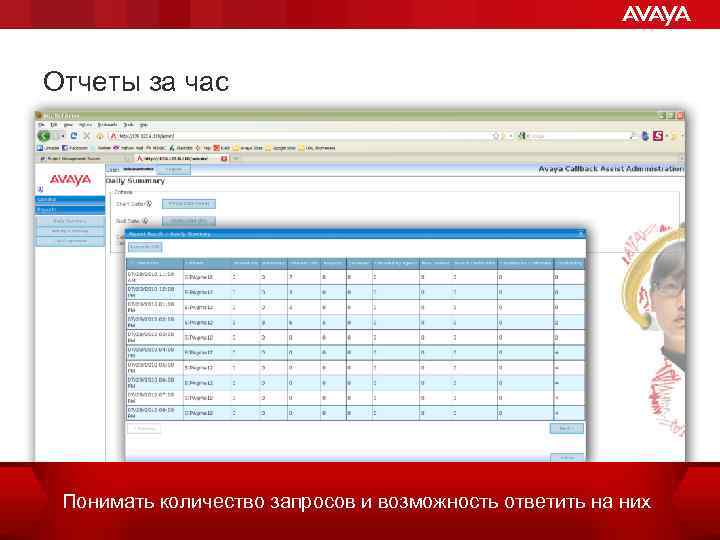Open the Edit menu
720x540 pixels.
coord(54,124)
